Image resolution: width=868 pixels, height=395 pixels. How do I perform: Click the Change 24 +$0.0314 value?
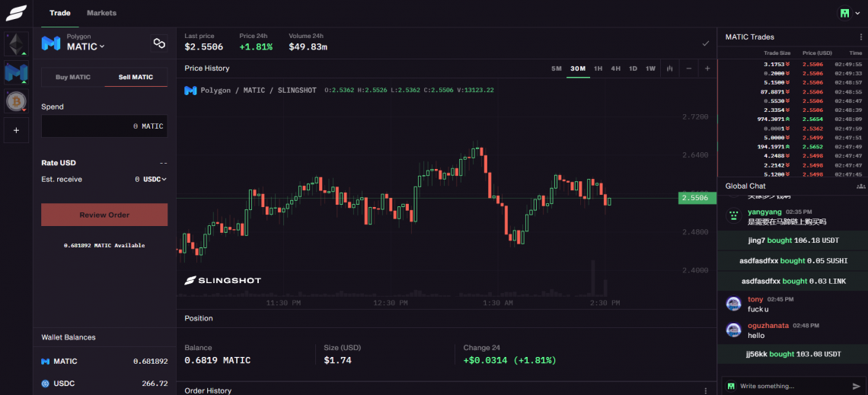(510, 360)
